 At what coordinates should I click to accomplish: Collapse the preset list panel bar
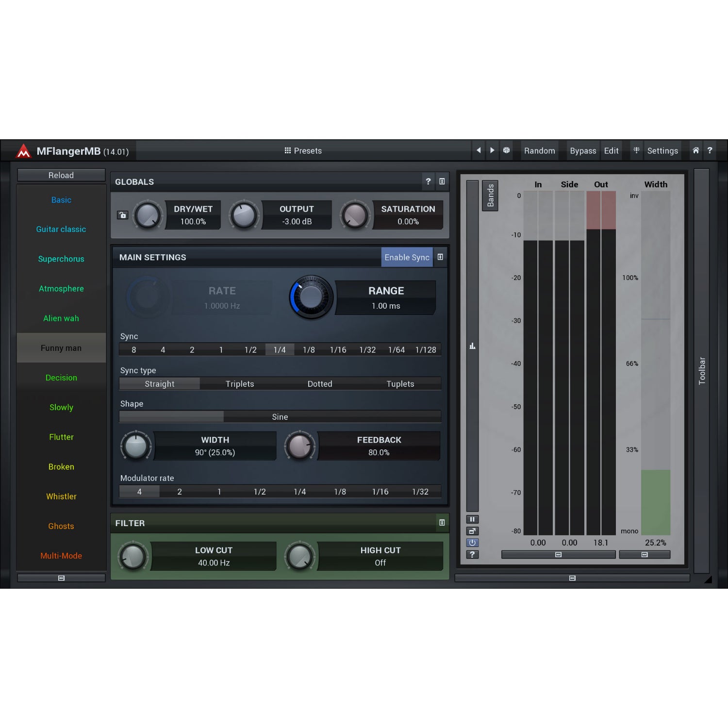point(61,578)
